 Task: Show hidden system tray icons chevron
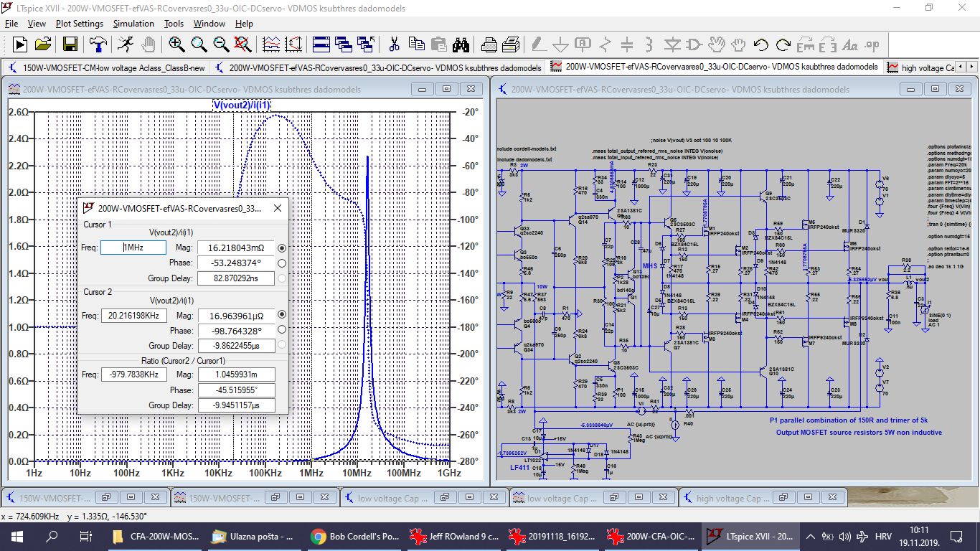click(x=810, y=536)
